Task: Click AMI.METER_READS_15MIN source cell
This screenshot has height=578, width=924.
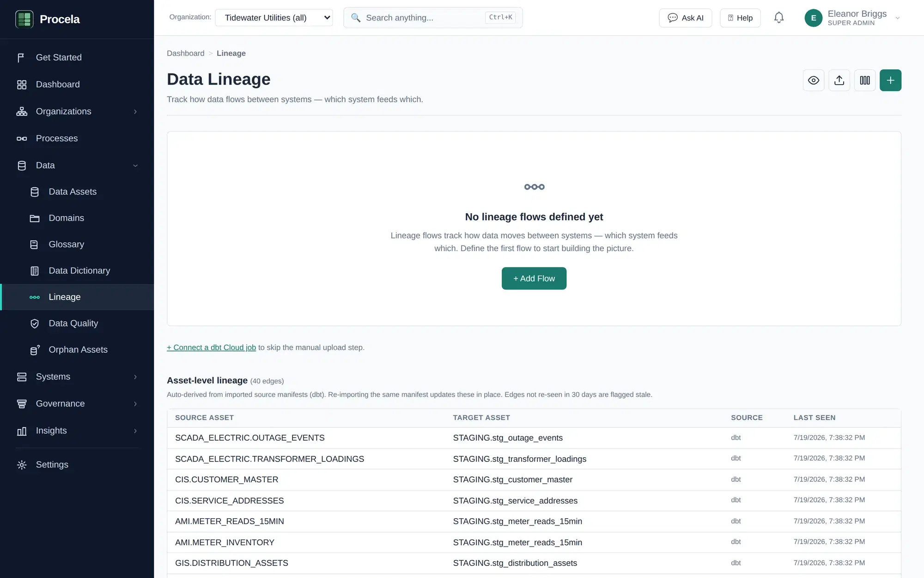Action: 229,521
